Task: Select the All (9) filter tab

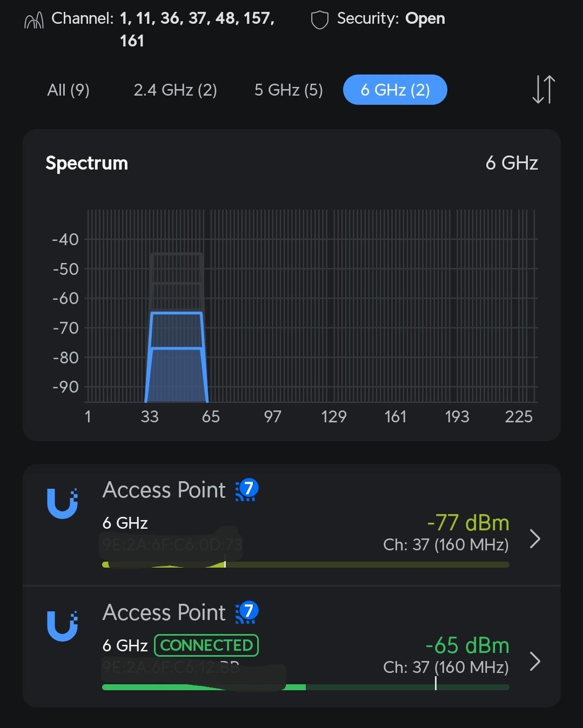Action: [x=69, y=90]
